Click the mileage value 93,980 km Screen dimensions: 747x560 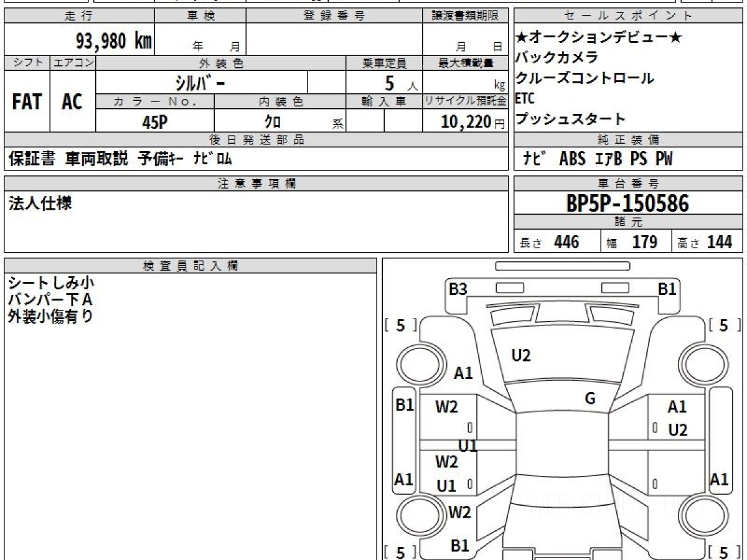(114, 41)
